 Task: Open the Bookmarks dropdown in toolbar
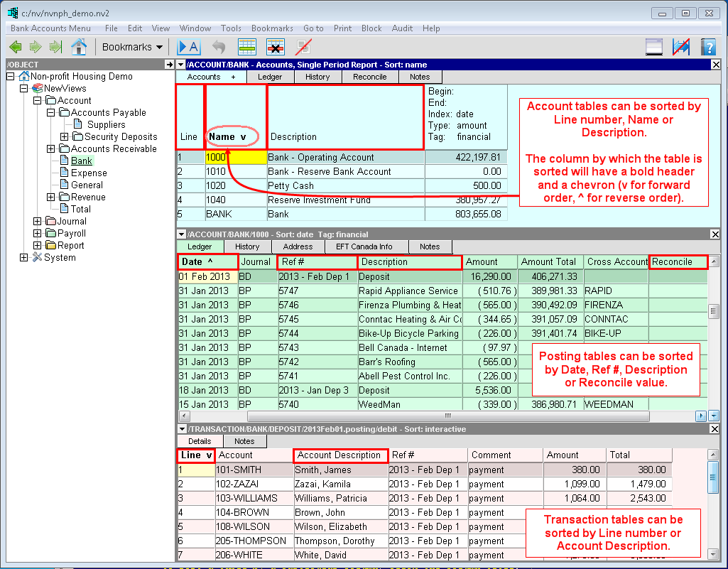point(132,48)
